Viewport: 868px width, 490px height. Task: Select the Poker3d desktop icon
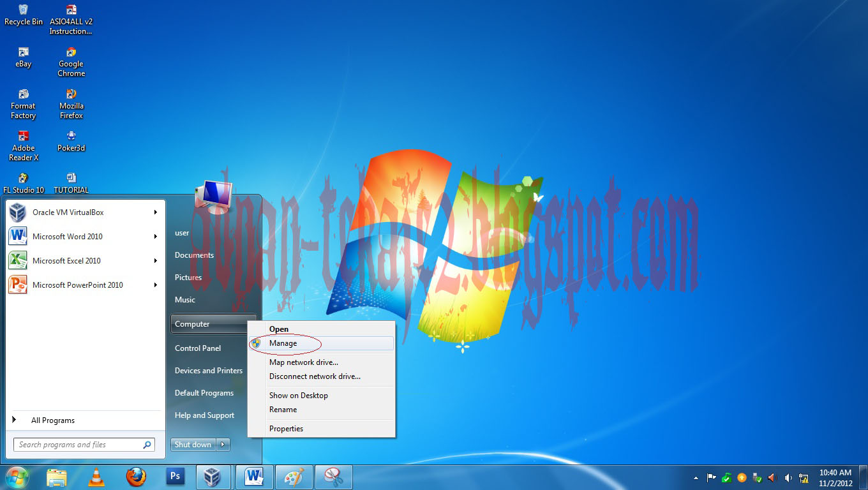click(71, 142)
